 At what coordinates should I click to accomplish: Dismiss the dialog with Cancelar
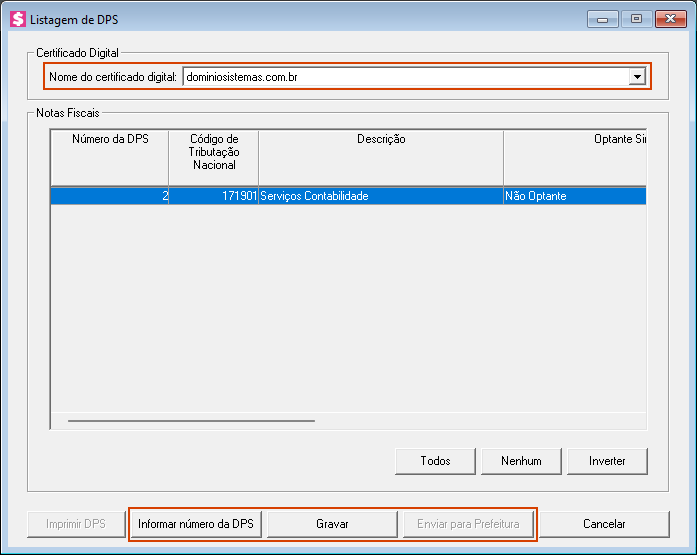[x=604, y=524]
